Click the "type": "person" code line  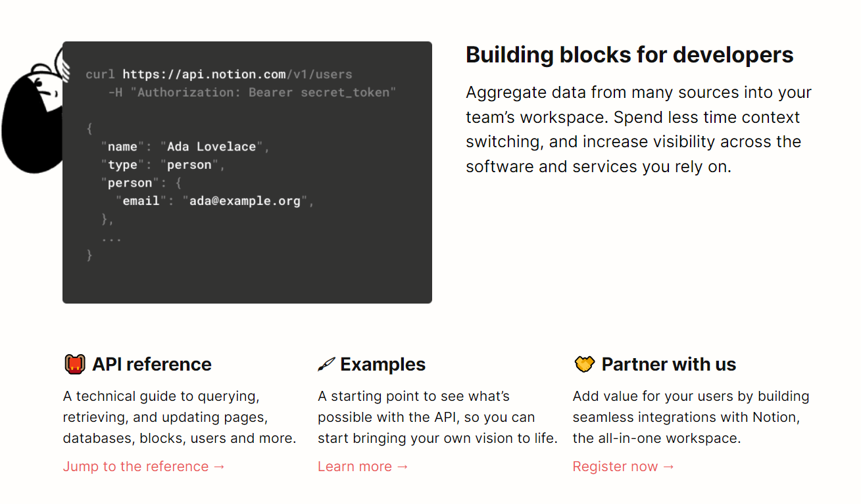(x=163, y=165)
